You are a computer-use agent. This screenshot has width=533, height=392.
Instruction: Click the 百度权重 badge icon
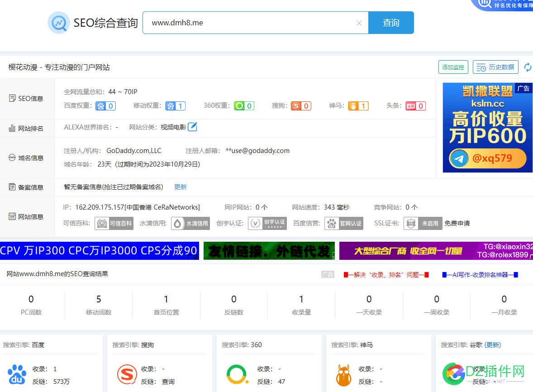click(106, 106)
